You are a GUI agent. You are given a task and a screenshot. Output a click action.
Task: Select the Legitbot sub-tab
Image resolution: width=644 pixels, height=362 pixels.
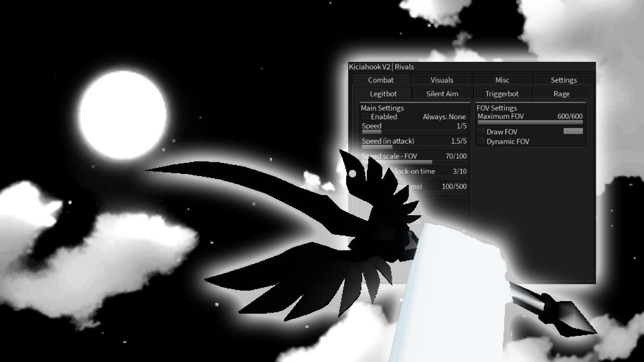383,94
